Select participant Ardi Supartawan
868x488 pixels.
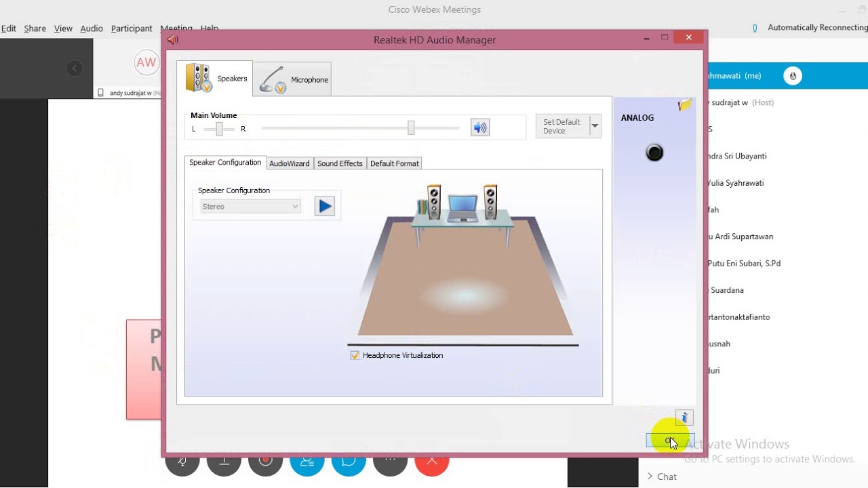[740, 237]
